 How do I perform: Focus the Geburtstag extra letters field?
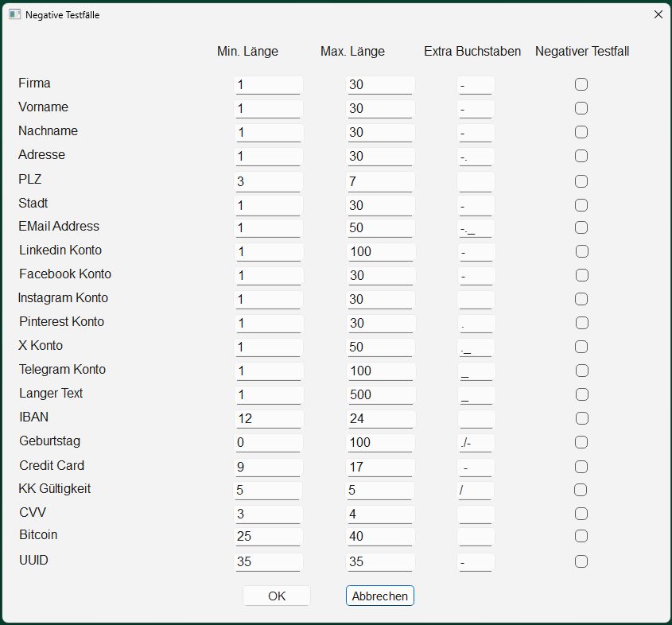[476, 443]
